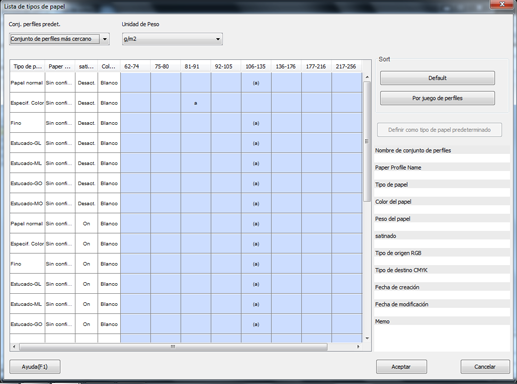
Task: Select '(a)' cell in Estucado-GL On row
Action: tap(256, 284)
